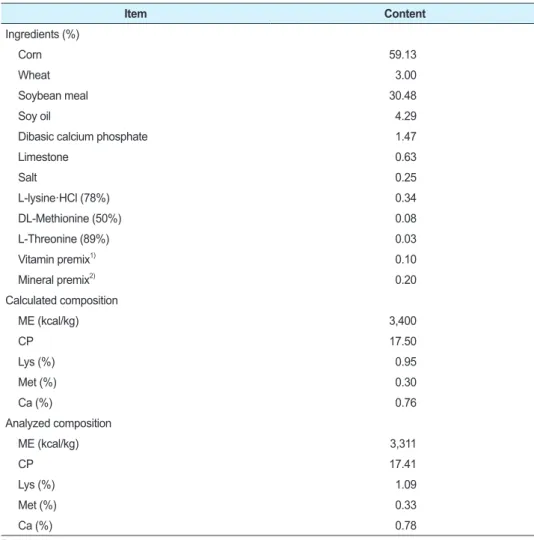Click the Wheat value 3.00
Image resolution: width=534 pixels, height=540 pixels.
coord(406,75)
